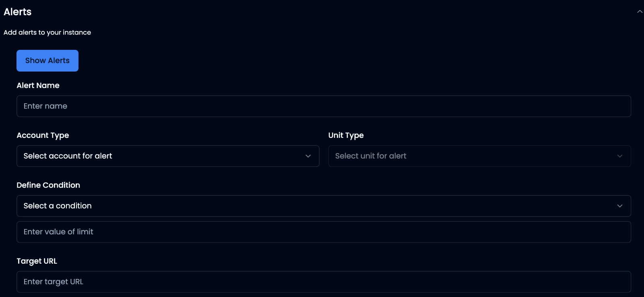This screenshot has height=297, width=644.
Task: Click the Show Alerts button
Action: pyautogui.click(x=47, y=61)
